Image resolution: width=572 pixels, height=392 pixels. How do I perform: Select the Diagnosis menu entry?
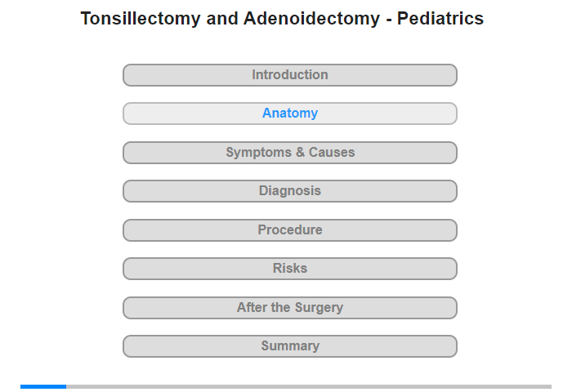[x=290, y=191]
